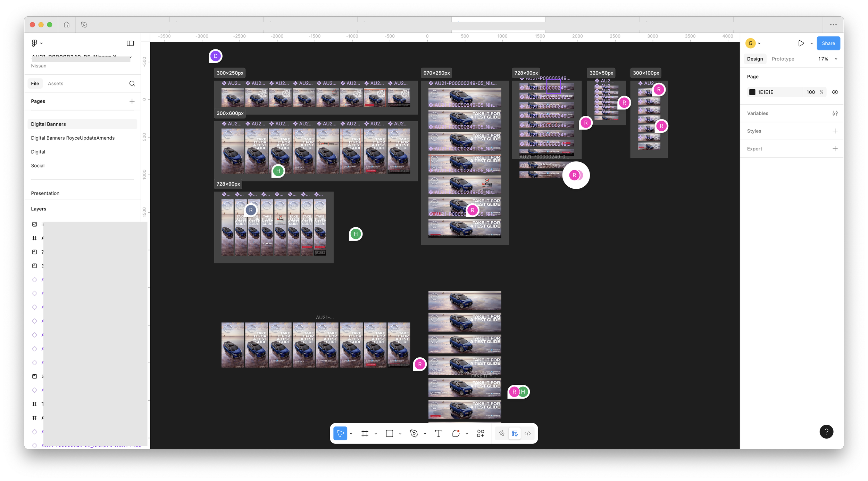
Task: Open the Frame tool options chevron
Action: [x=376, y=433]
